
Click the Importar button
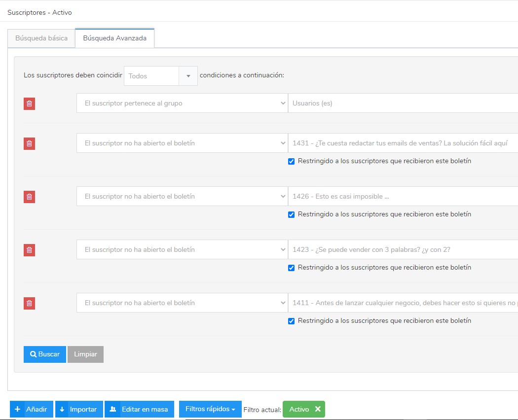pyautogui.click(x=79, y=409)
